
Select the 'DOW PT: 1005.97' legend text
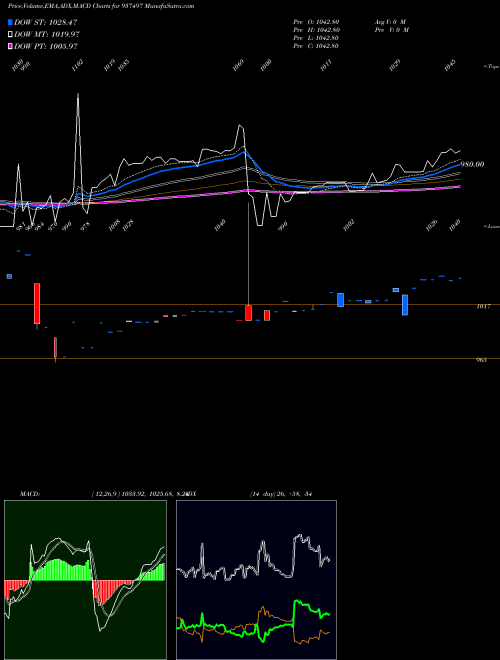(46, 46)
